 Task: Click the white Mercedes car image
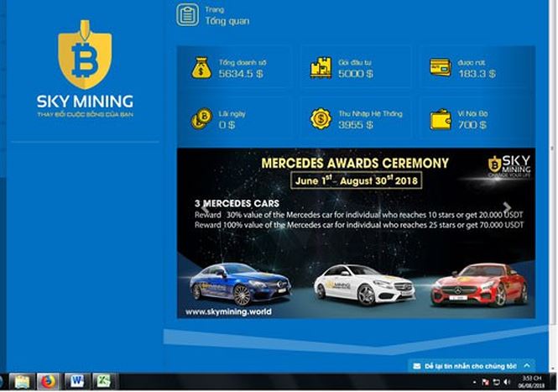tap(364, 285)
